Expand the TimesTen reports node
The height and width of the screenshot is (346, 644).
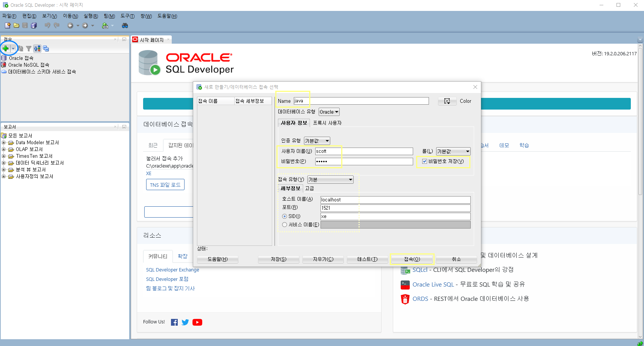coord(4,156)
